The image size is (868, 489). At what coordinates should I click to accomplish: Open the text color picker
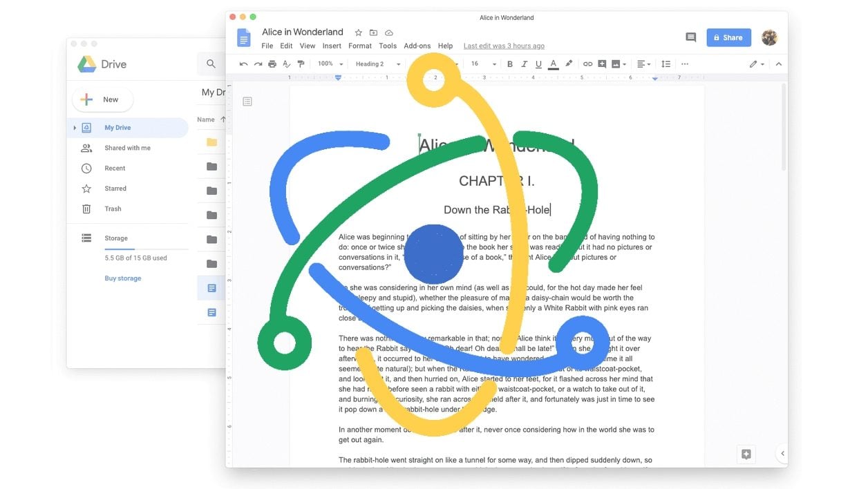[553, 64]
